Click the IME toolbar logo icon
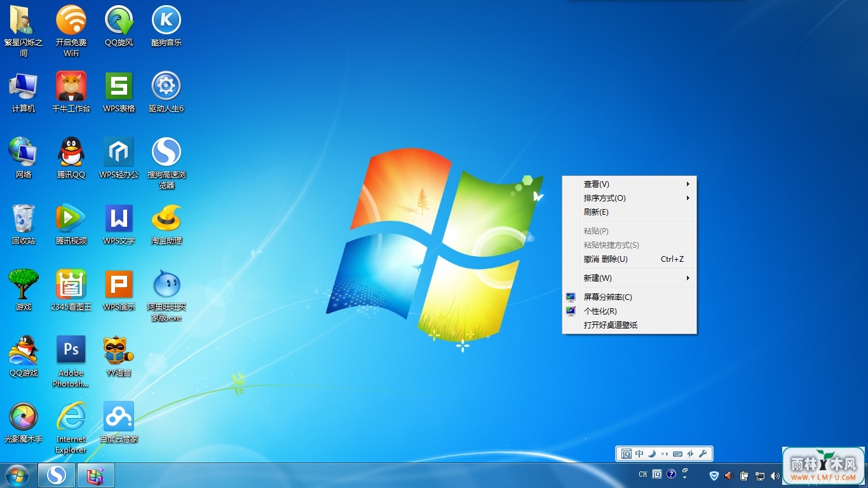 tap(627, 454)
